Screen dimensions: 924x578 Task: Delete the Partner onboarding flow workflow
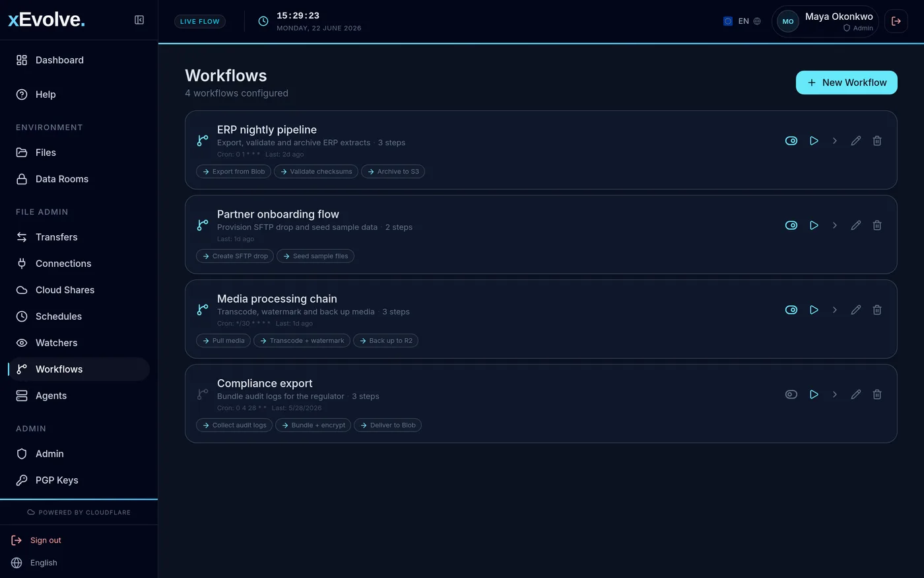[x=877, y=225]
